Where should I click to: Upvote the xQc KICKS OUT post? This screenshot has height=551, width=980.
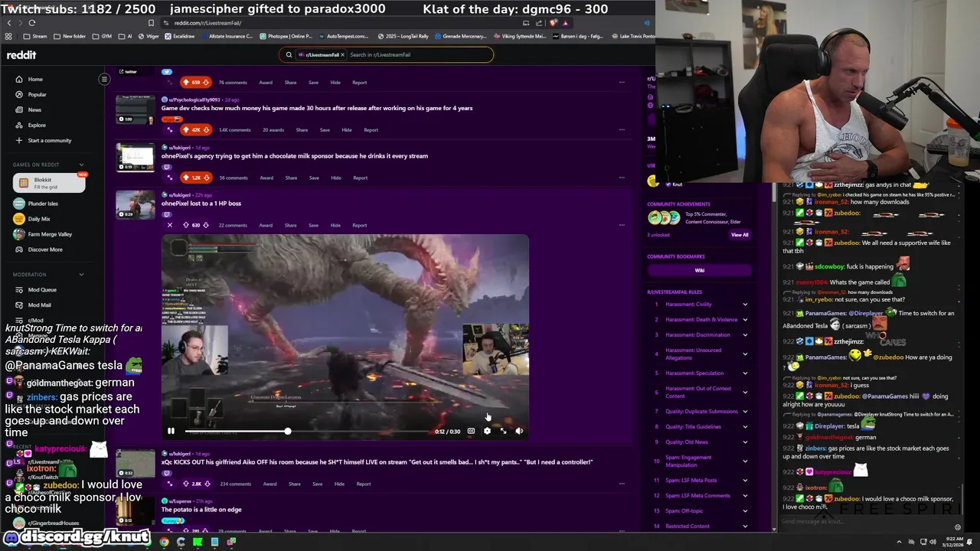click(185, 484)
